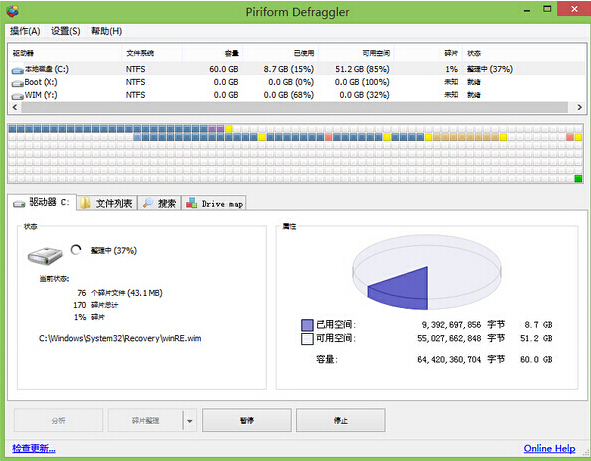Image resolution: width=591 pixels, height=461 pixels.
Task: Select the Boot (X:) drive row
Action: click(297, 82)
